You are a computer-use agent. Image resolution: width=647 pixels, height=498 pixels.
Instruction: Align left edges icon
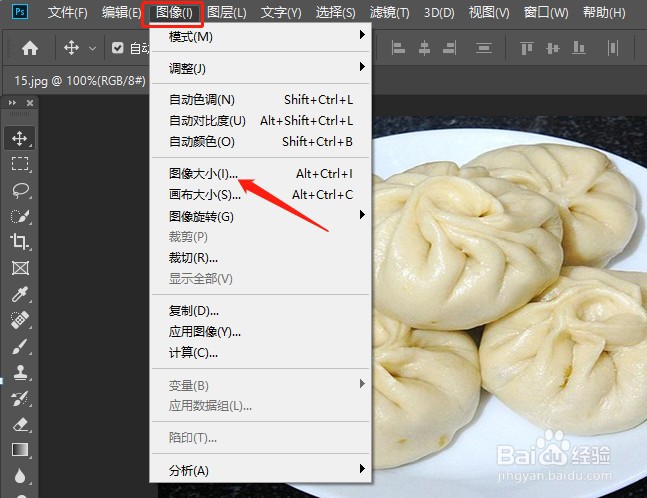(398, 48)
